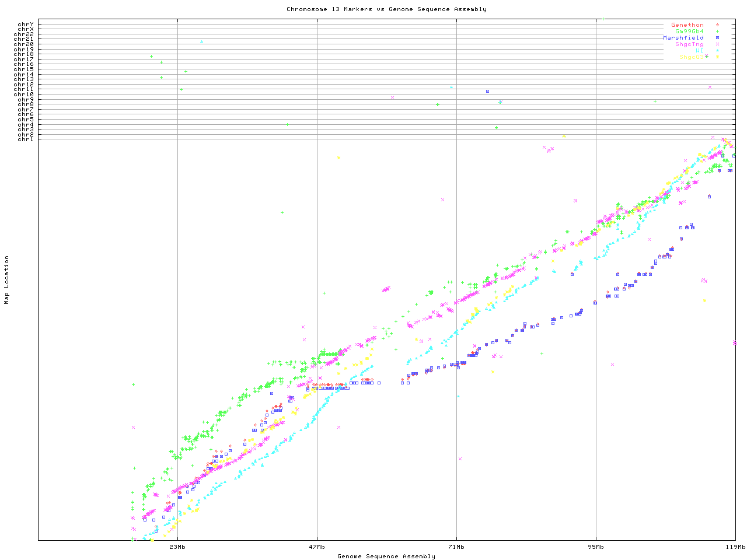Click the 47Mb x-axis tick label
747x560 pixels.
[317, 547]
